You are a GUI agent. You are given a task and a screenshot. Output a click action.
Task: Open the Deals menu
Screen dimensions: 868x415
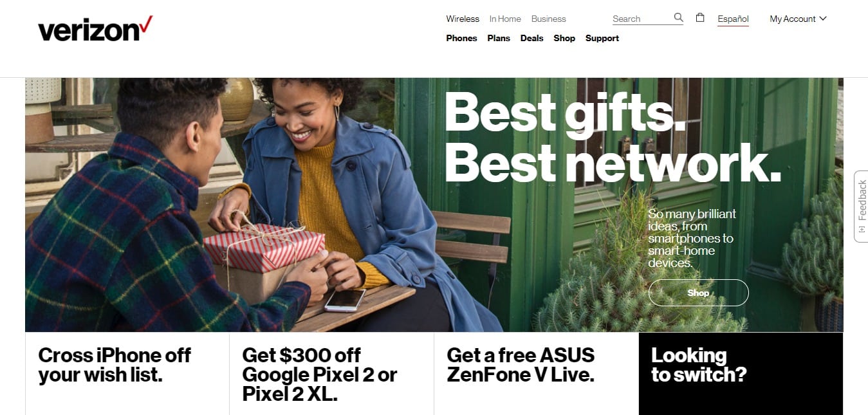[x=531, y=38]
